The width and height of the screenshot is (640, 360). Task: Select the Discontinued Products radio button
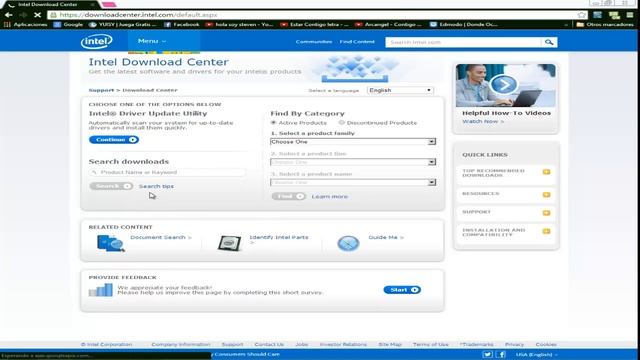[342, 122]
